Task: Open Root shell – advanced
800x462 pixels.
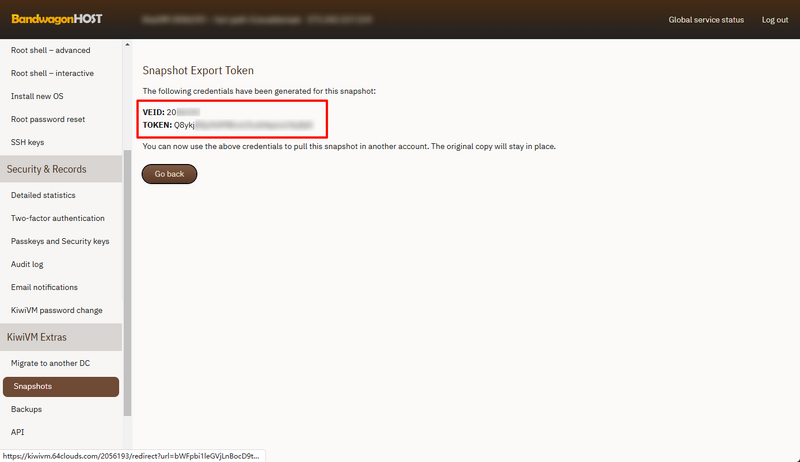Action: click(50, 50)
